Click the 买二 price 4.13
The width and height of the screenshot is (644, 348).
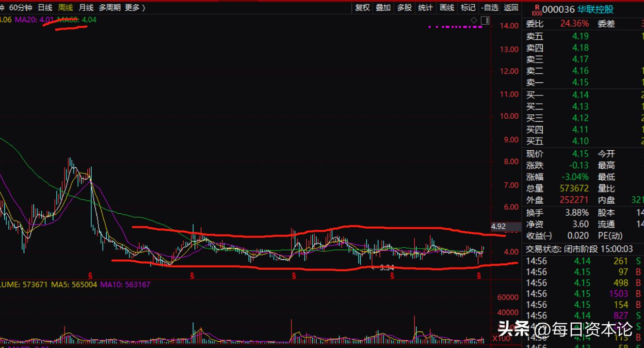click(580, 106)
